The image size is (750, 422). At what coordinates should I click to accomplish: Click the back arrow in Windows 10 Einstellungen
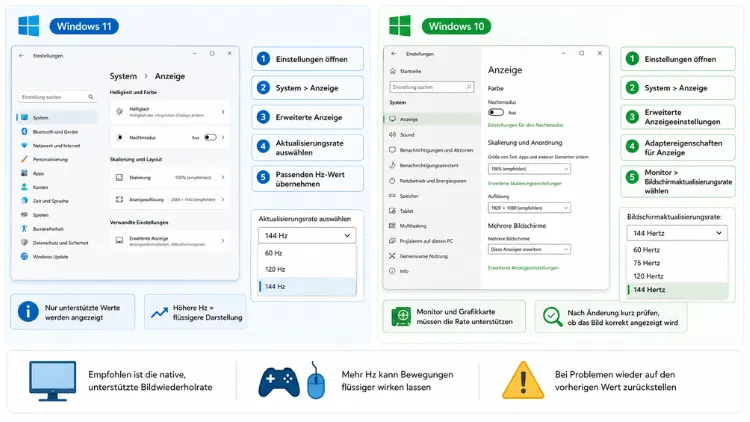(394, 54)
